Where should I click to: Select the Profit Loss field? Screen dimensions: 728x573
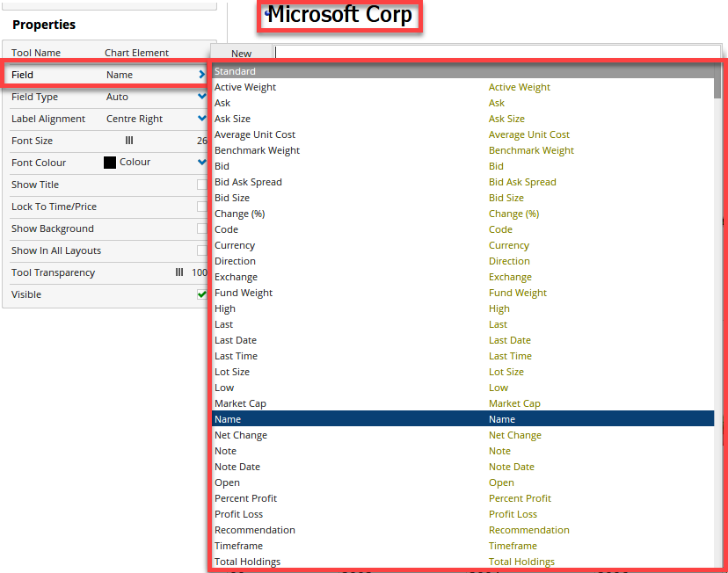coord(462,514)
